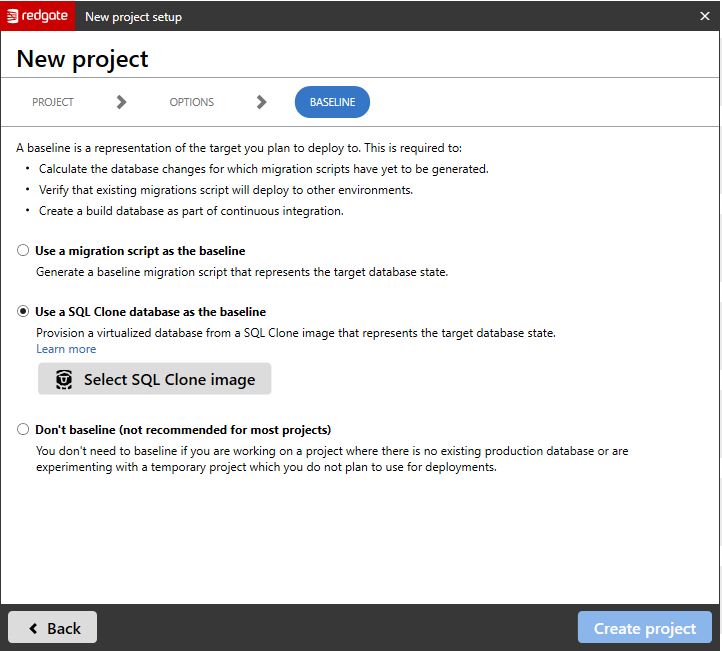
Task: Select the migration script baseline radio button
Action: click(x=23, y=251)
